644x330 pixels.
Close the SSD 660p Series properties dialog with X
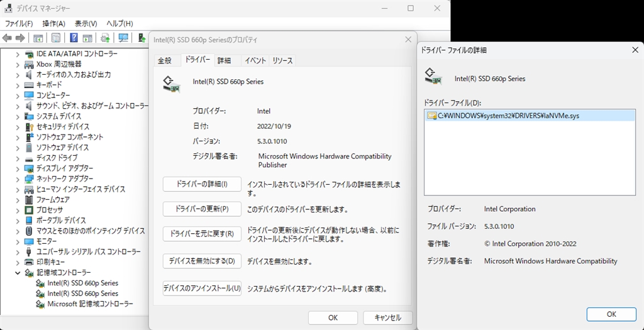point(408,40)
